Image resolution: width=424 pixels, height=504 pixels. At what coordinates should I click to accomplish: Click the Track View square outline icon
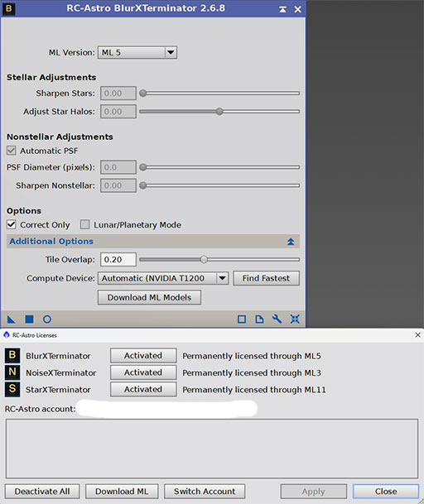click(x=242, y=319)
